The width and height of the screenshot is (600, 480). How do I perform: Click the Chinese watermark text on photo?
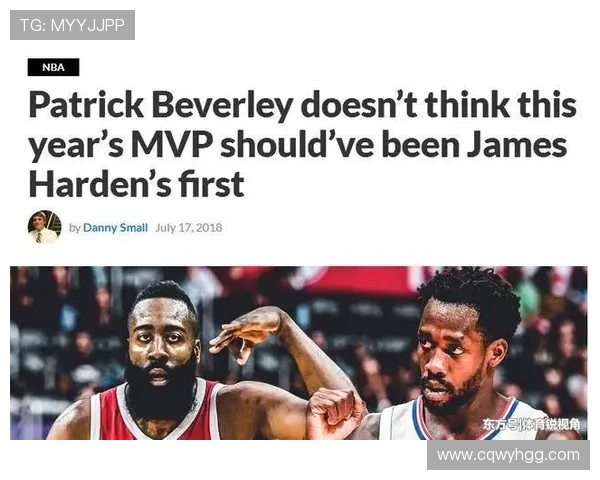(x=531, y=424)
